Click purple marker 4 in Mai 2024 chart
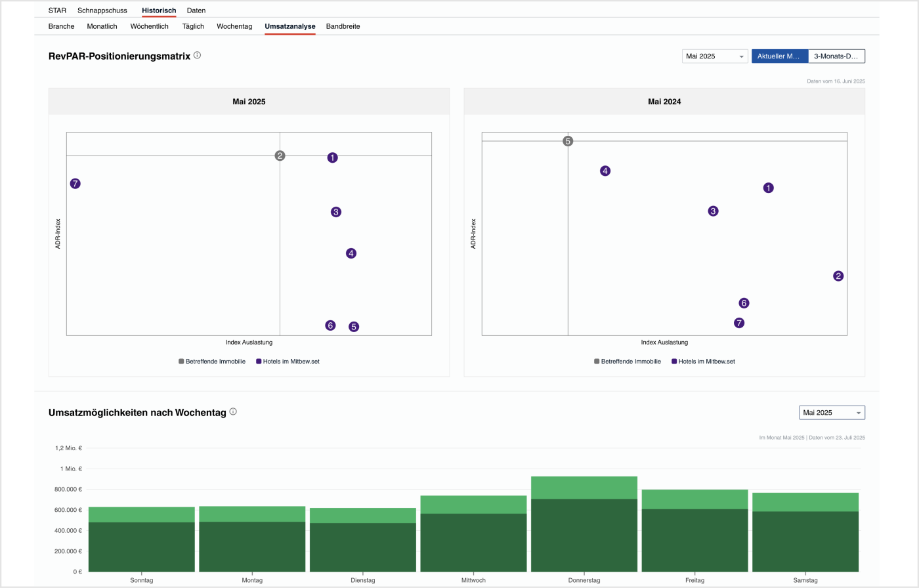Image resolution: width=919 pixels, height=588 pixels. coord(605,171)
